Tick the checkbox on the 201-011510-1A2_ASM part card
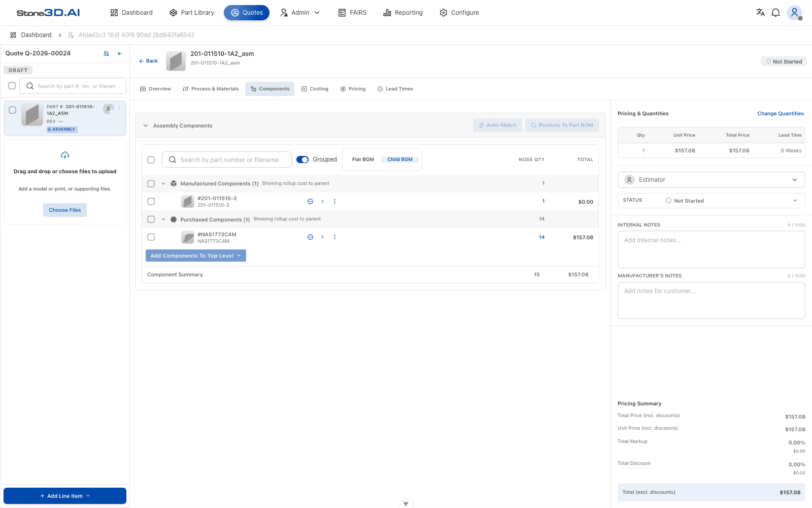Screen dimensions: 812x508 click(13, 110)
